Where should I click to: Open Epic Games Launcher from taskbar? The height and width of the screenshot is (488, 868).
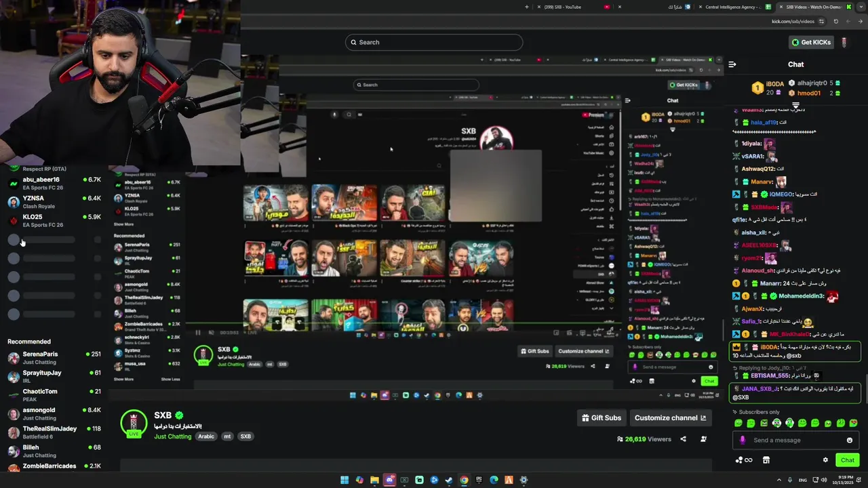pyautogui.click(x=479, y=480)
